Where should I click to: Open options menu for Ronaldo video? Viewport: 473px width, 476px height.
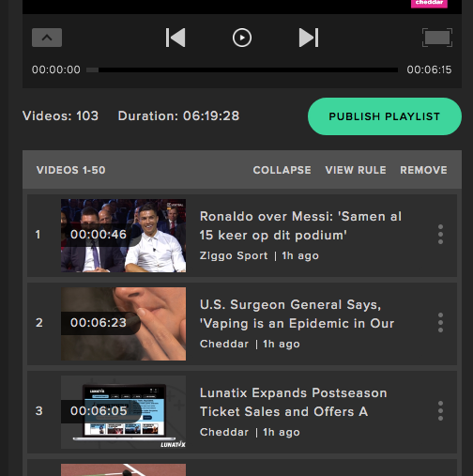pos(440,235)
